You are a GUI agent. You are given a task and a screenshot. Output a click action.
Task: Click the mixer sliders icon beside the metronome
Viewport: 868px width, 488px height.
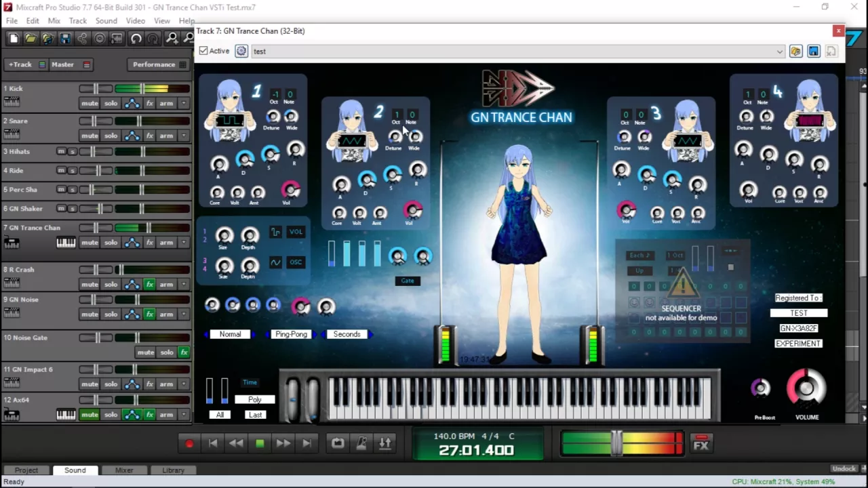point(384,443)
